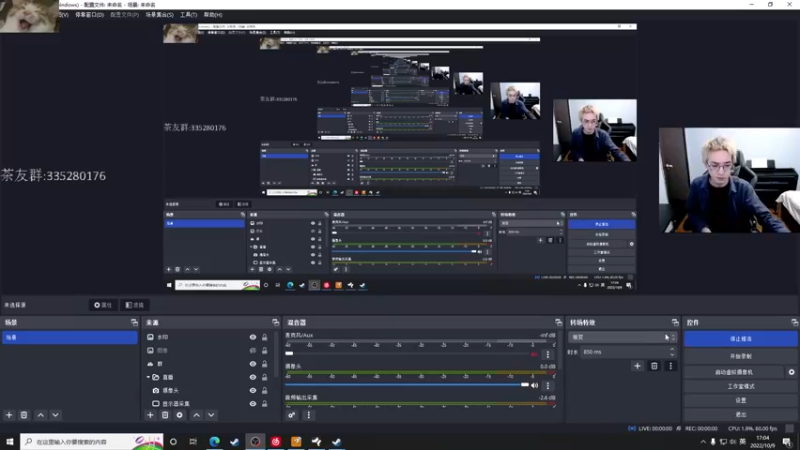This screenshot has width=800, height=450.
Task: Open the 帮助(H) menu
Action: tap(213, 15)
